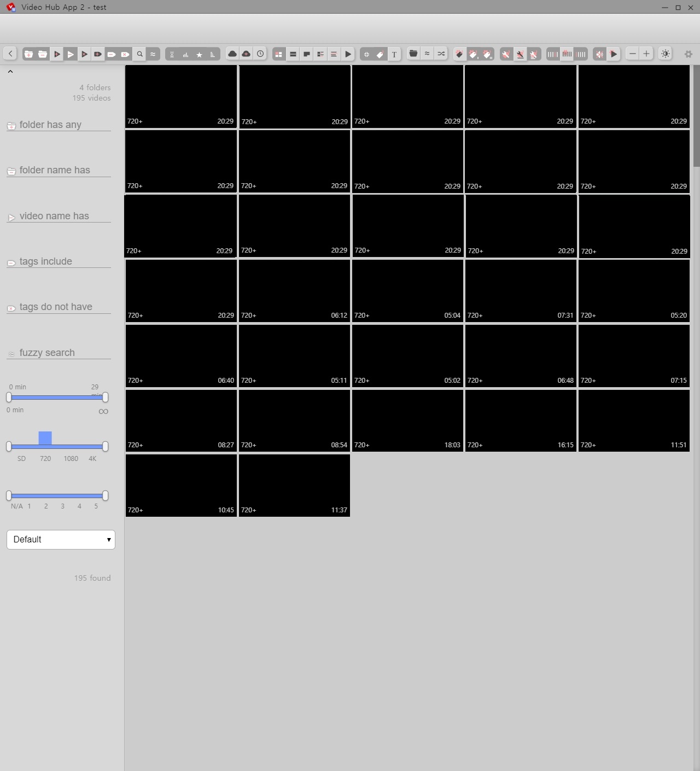Switch to full view layout icon

tap(307, 54)
